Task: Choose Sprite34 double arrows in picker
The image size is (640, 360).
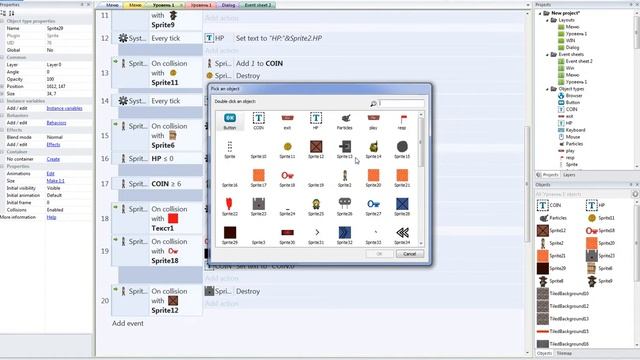Action: point(402,236)
